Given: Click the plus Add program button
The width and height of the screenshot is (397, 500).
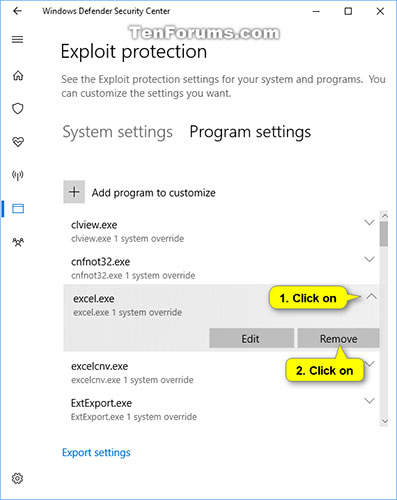Looking at the screenshot, I should pos(74,192).
